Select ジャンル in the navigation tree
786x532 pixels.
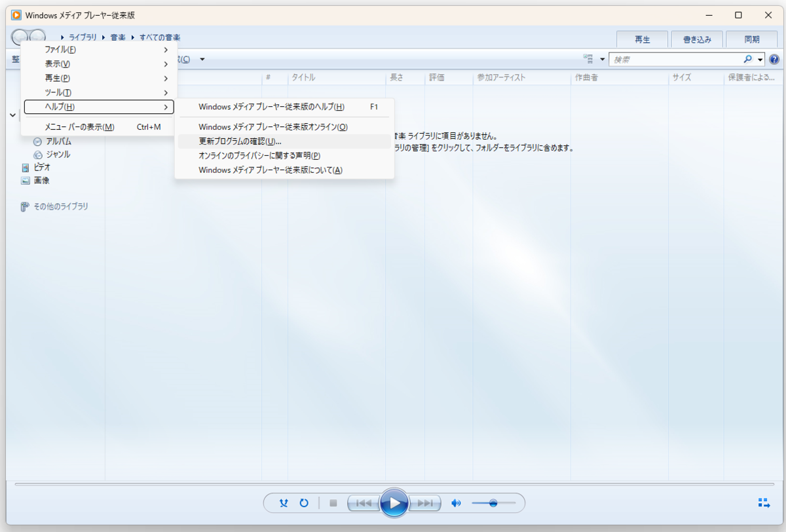click(x=58, y=155)
